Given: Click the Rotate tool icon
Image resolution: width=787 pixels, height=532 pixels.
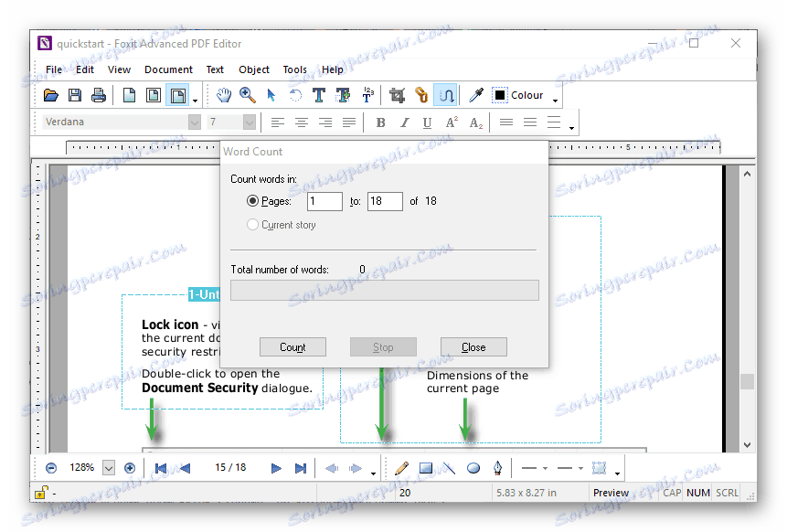Looking at the screenshot, I should (x=295, y=95).
